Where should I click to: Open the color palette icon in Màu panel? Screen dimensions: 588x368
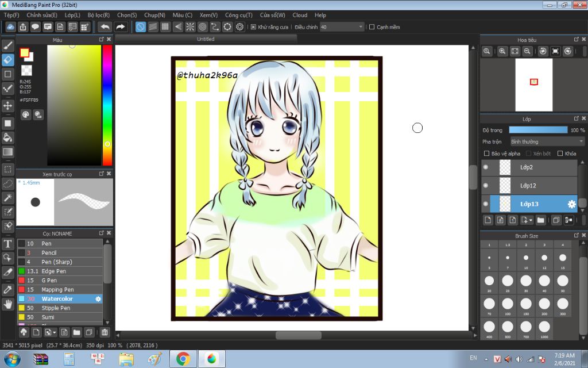[x=25, y=114]
